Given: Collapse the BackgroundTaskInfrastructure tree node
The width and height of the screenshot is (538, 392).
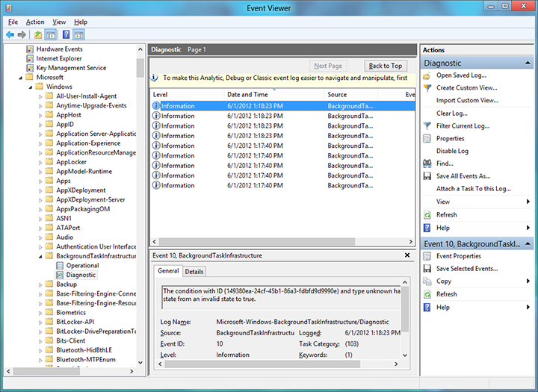Looking at the screenshot, I should [40, 256].
